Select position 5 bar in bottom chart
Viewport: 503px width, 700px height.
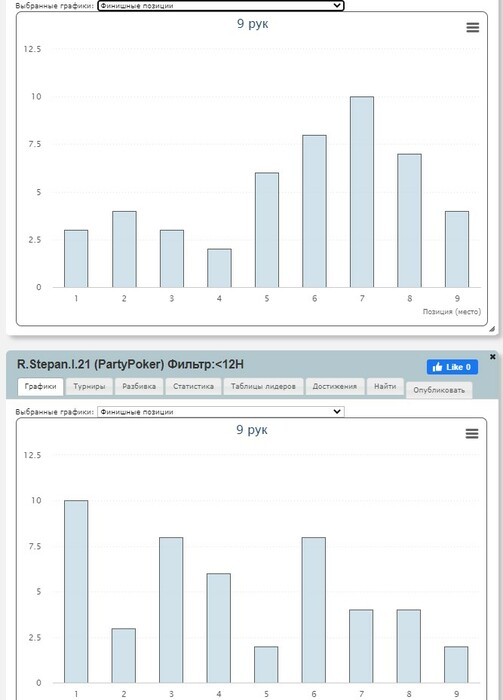tap(266, 665)
